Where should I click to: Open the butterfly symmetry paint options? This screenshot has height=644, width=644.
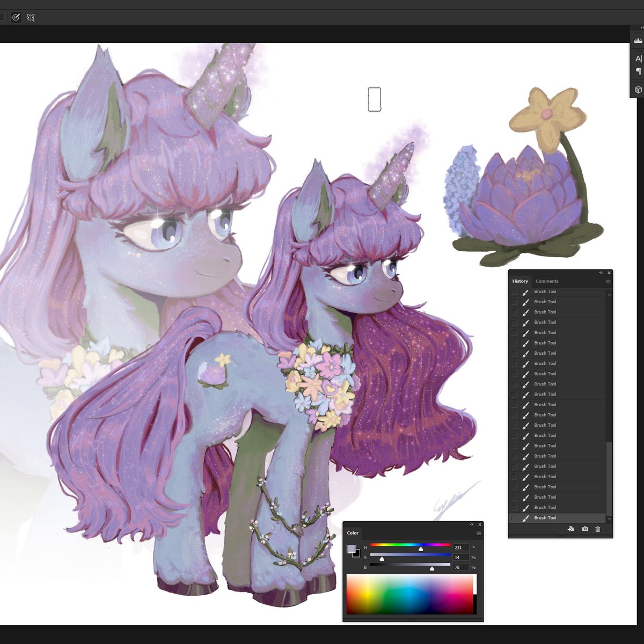coord(31,17)
